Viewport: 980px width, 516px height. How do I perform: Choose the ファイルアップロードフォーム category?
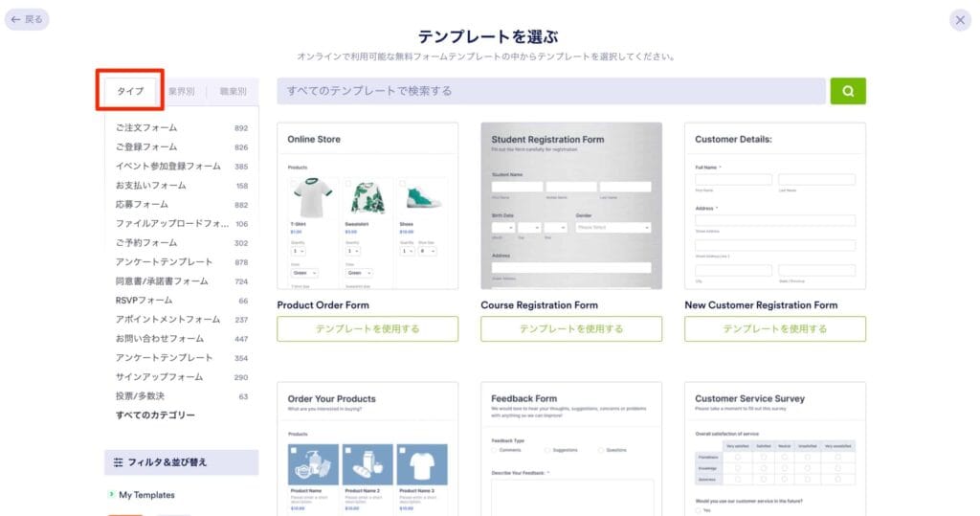pyautogui.click(x=181, y=223)
